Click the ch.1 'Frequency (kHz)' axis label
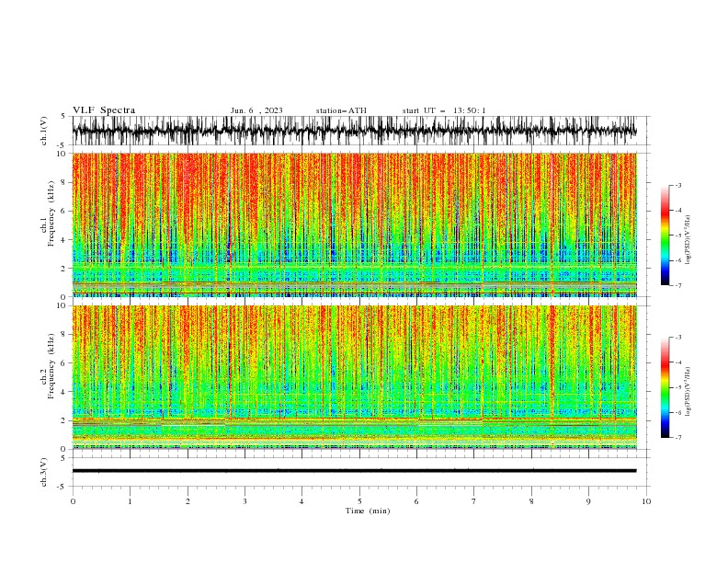 click(51, 214)
